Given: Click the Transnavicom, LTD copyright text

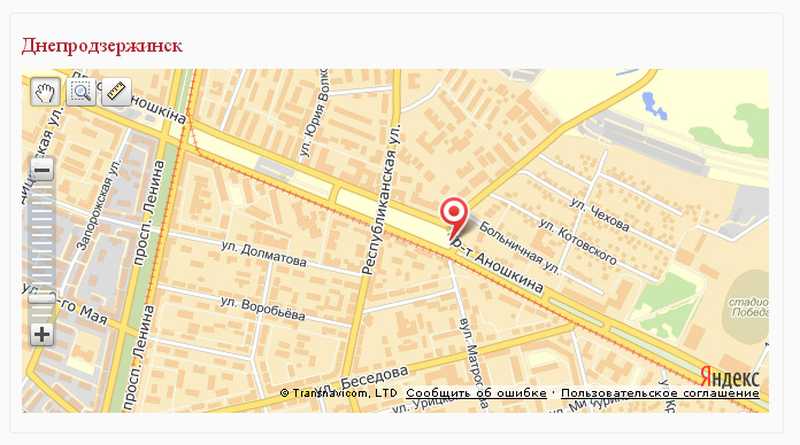Looking at the screenshot, I should pyautogui.click(x=339, y=393).
